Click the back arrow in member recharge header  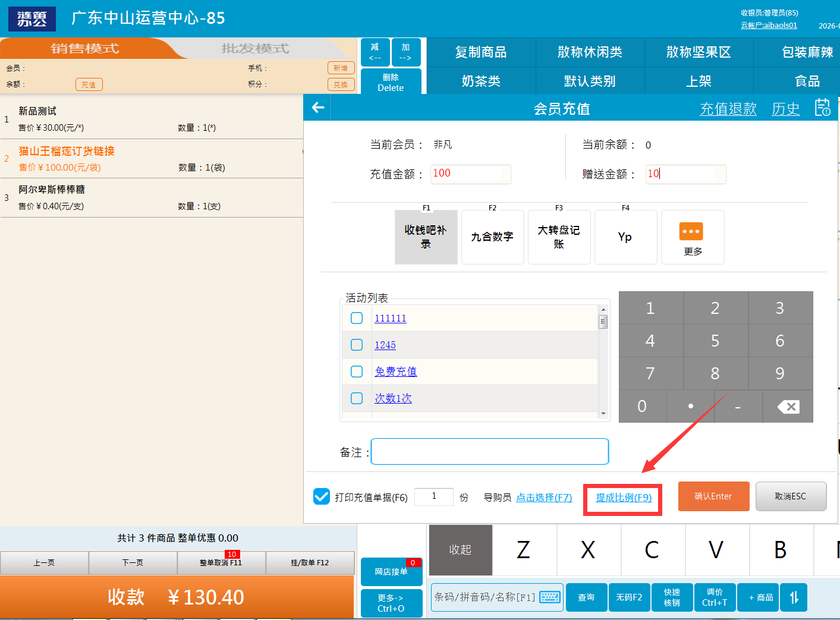[318, 108]
